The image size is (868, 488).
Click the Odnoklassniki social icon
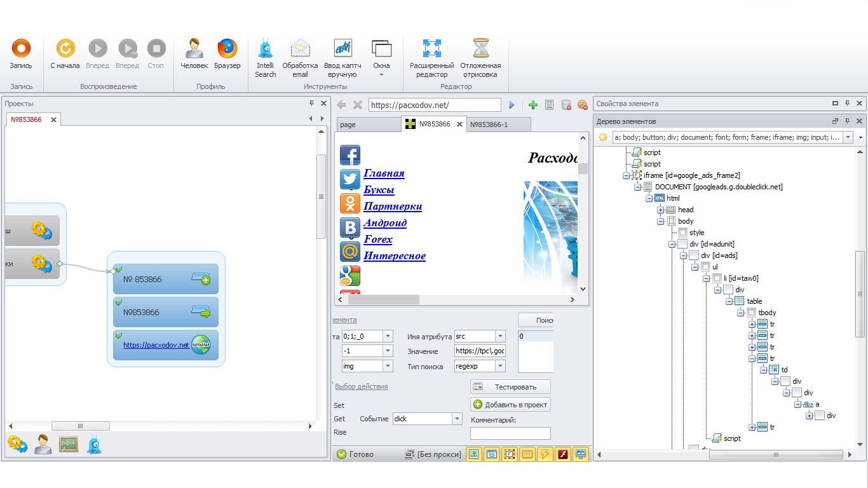(350, 203)
